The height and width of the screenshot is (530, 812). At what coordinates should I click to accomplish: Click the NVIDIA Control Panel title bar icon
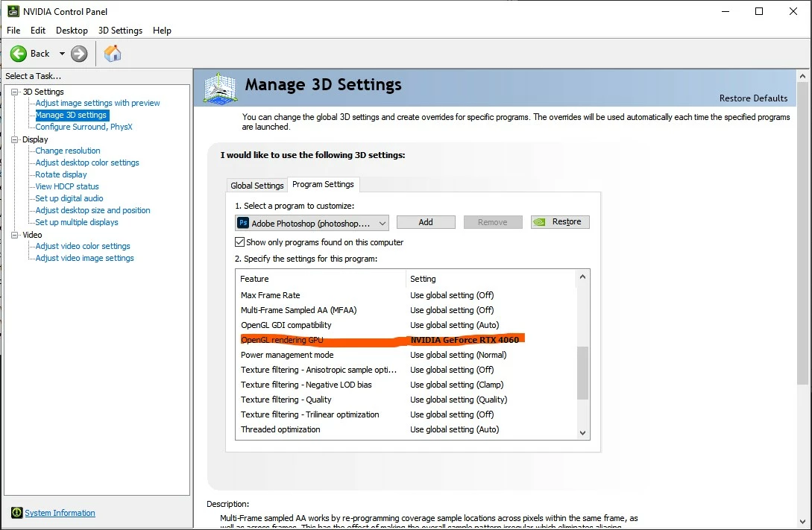(13, 11)
